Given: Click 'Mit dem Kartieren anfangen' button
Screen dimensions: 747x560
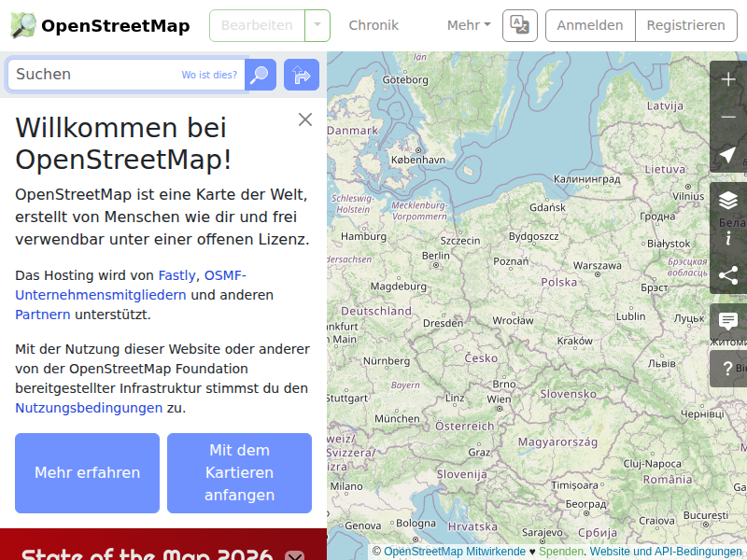Looking at the screenshot, I should click(x=240, y=473).
